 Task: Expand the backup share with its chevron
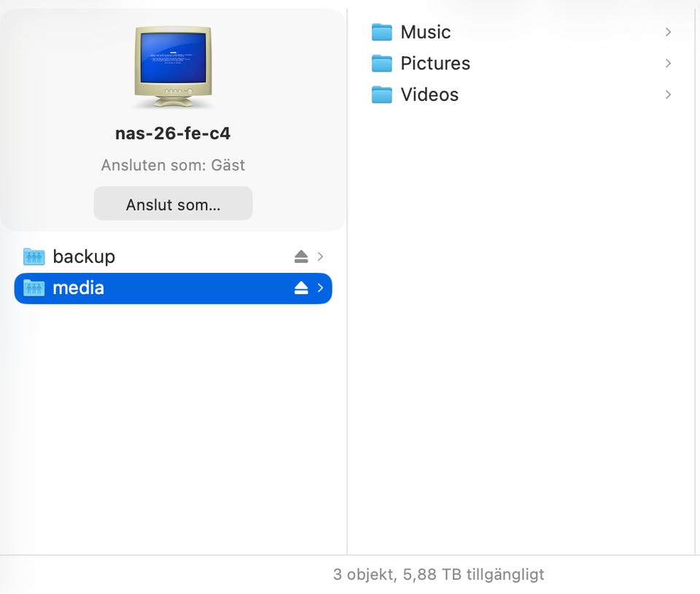(x=320, y=257)
